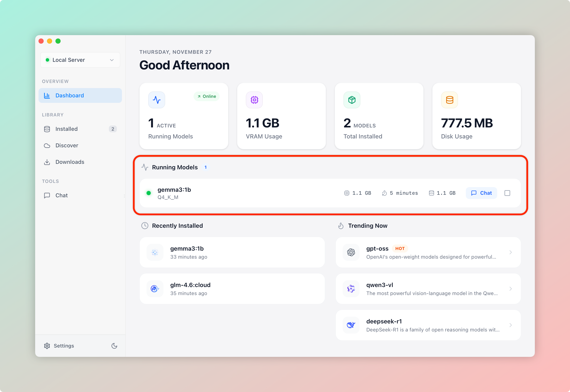Click the Chat button for gemma3:1b
Viewport: 570px width, 392px height.
[x=481, y=193]
